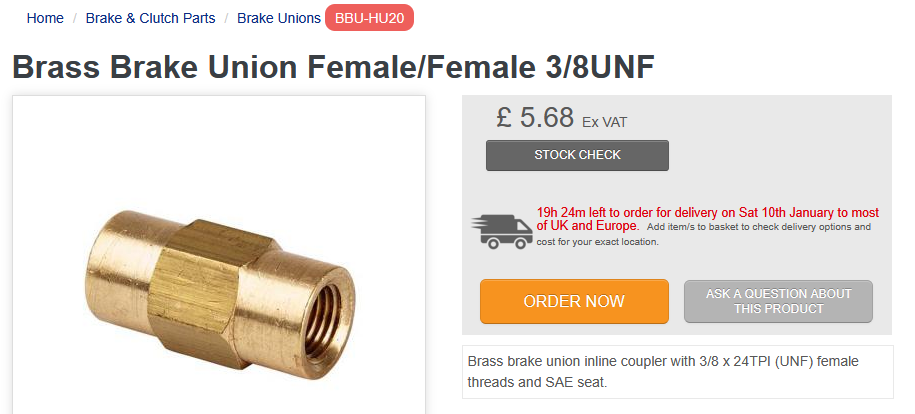Click the Brass Brake Union product title
This screenshot has width=915, height=414.
coord(333,66)
